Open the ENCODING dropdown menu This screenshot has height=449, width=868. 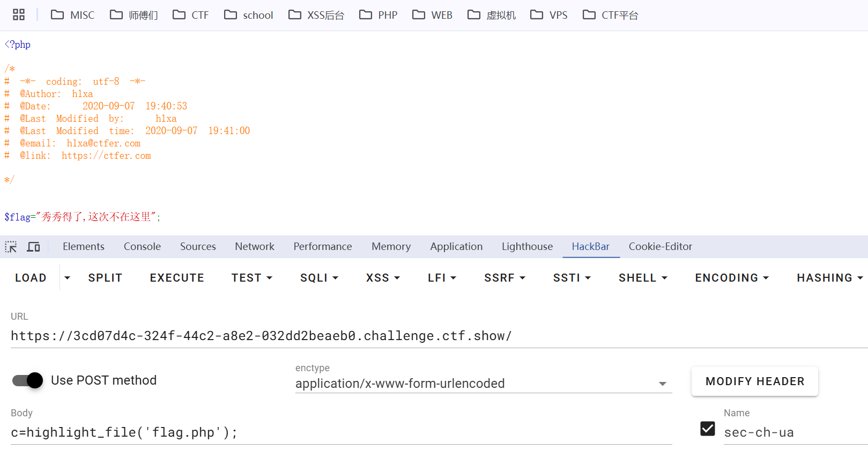pyautogui.click(x=732, y=278)
